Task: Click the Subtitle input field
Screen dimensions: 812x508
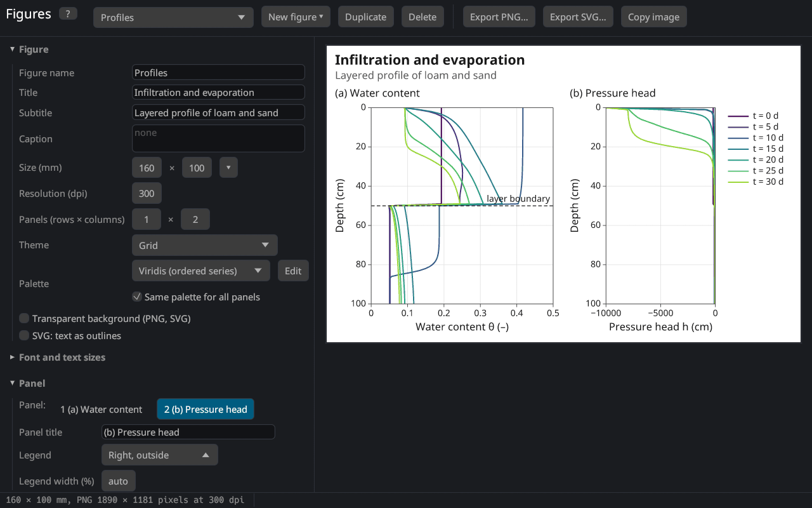Action: (218, 112)
